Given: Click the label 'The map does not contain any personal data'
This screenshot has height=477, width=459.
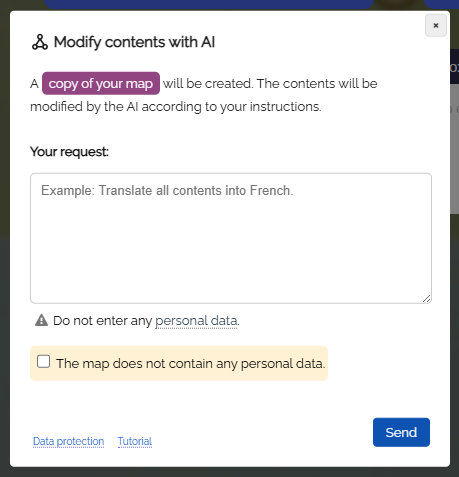Looking at the screenshot, I should (x=191, y=363).
